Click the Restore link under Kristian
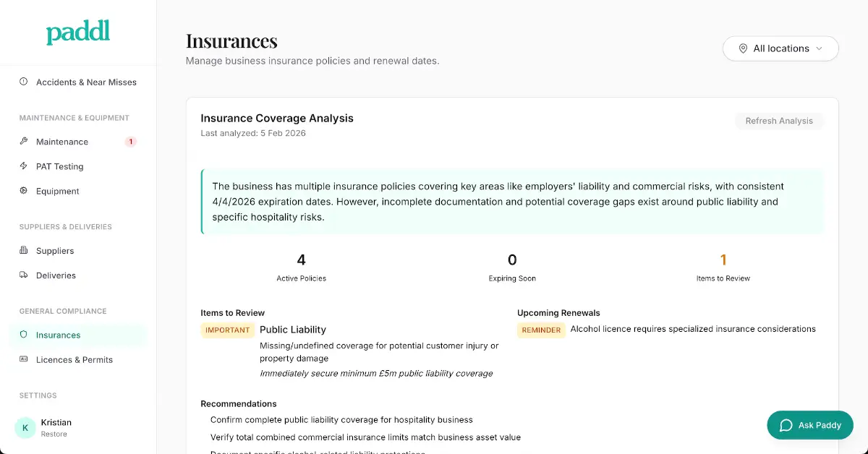 tap(54, 434)
